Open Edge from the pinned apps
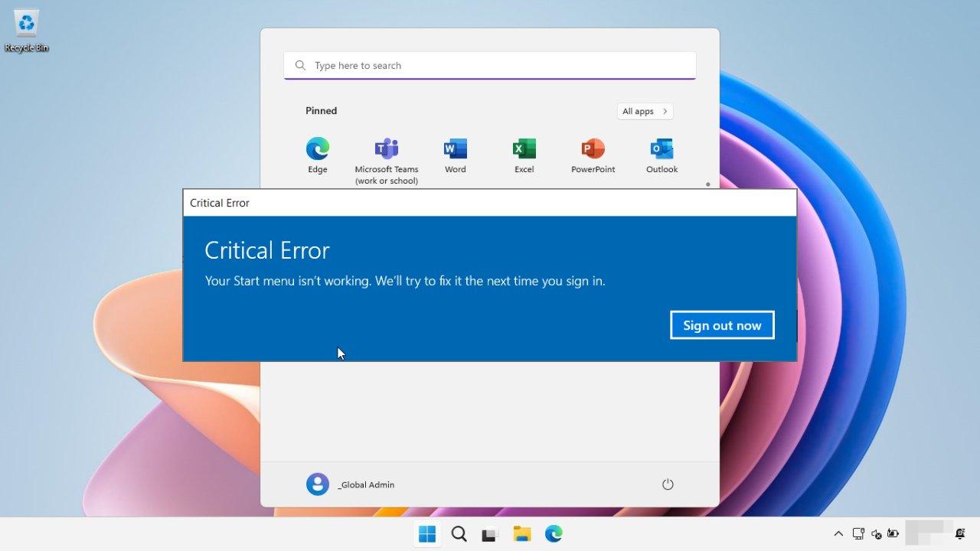 coord(317,155)
